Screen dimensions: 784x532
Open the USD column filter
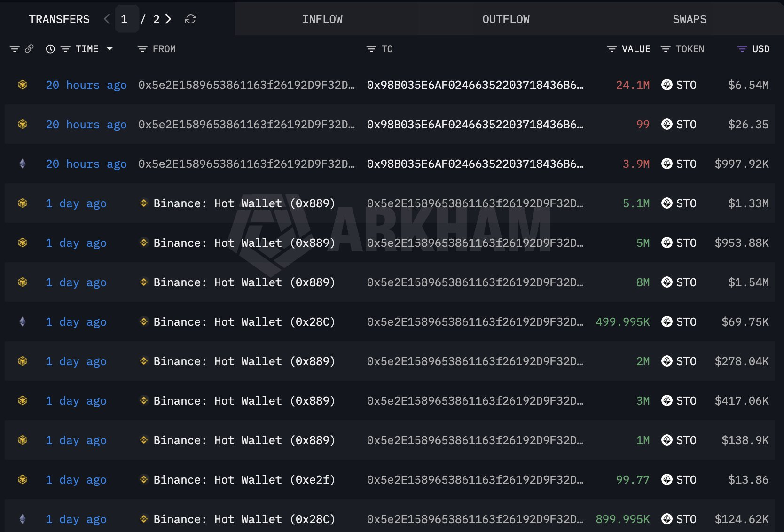742,49
